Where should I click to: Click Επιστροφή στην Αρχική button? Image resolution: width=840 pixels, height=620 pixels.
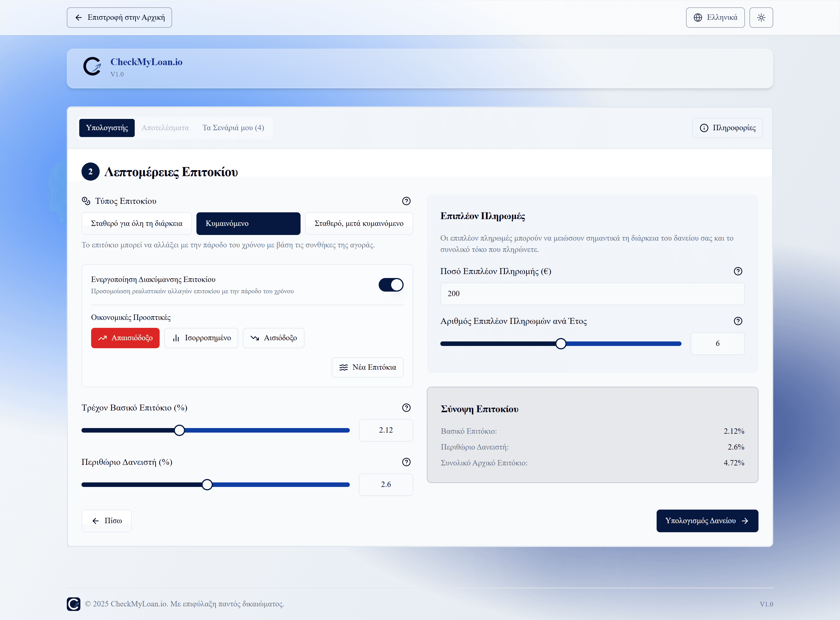pyautogui.click(x=119, y=18)
